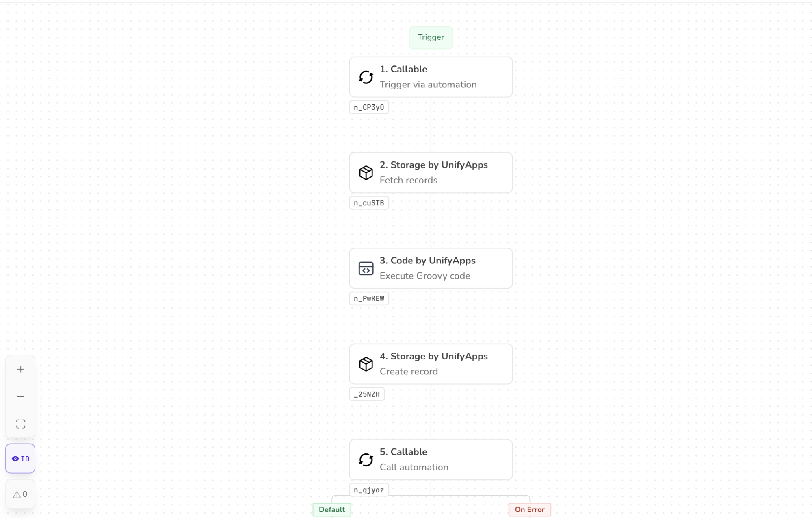Click the storage box icon in step 4
The image size is (812, 518).
tap(366, 364)
